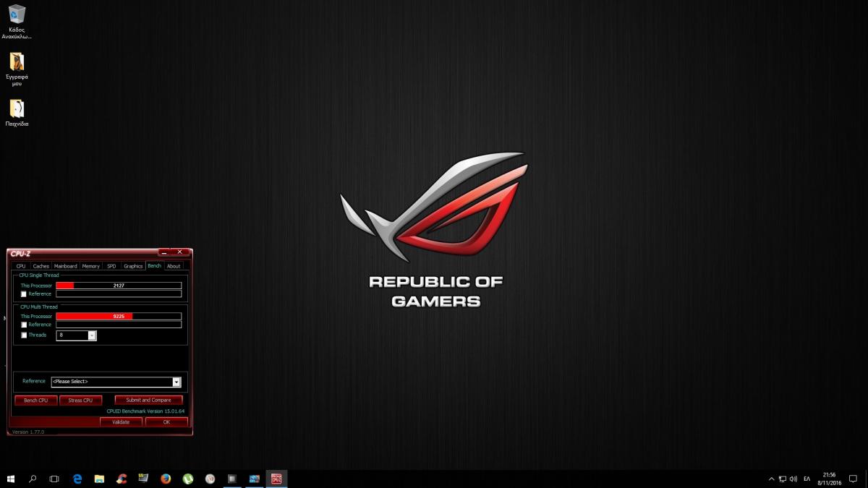Open the monitor-with-number taskbar app
This screenshot has width=868, height=488.
point(143,479)
